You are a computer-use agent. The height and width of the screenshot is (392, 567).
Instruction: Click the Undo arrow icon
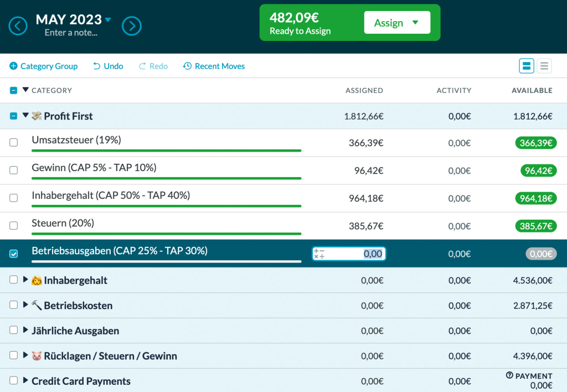[97, 66]
